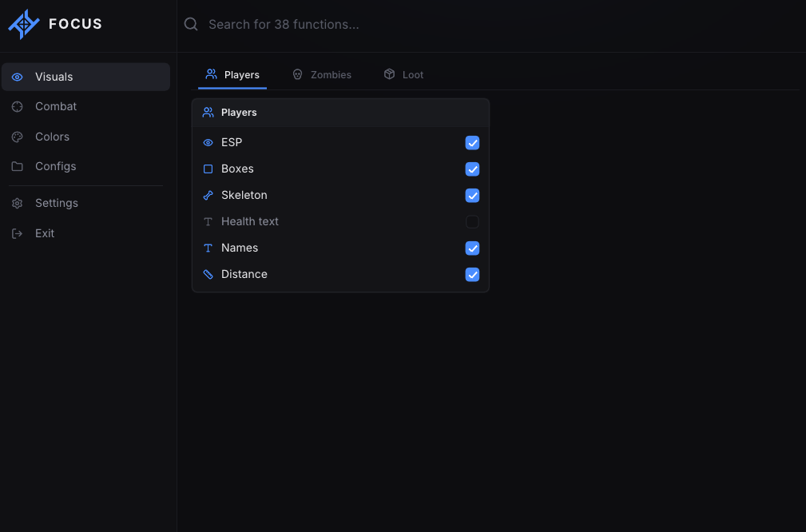Click the search magnifier icon

(x=191, y=24)
